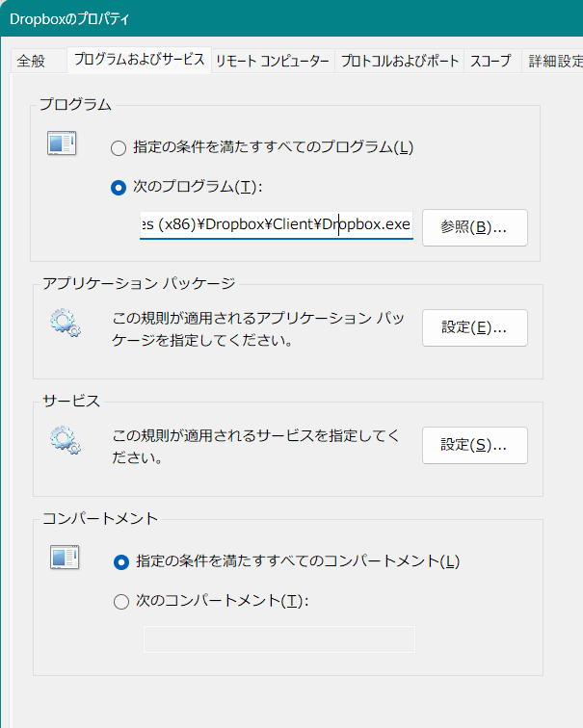Go to the プロトコルおよびポート tab
Screen dimensions: 583x728
(x=400, y=61)
